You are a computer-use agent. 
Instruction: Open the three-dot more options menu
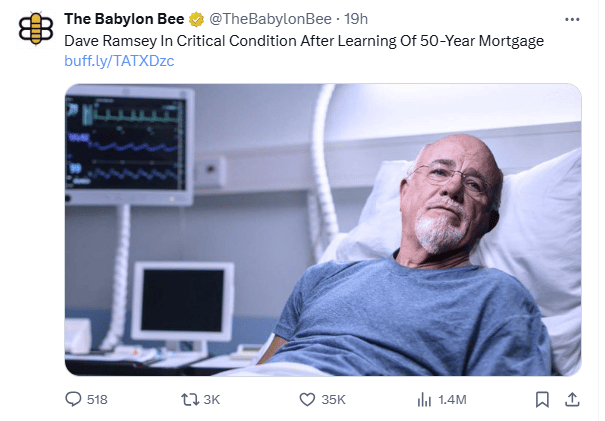point(572,19)
